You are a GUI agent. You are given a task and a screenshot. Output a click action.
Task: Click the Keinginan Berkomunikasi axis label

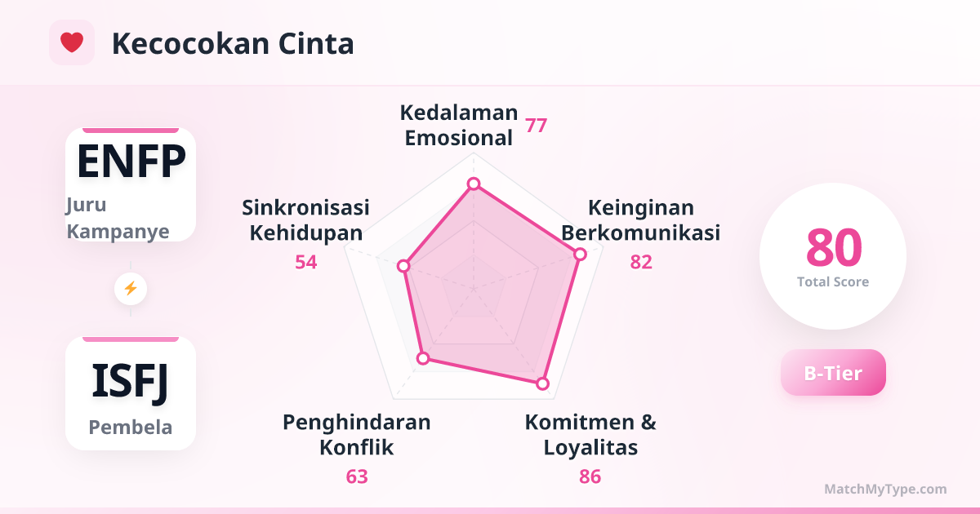pyautogui.click(x=641, y=220)
